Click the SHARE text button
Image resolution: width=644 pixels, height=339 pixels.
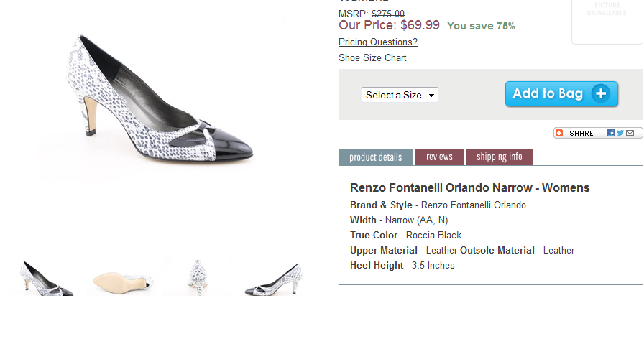click(x=581, y=133)
